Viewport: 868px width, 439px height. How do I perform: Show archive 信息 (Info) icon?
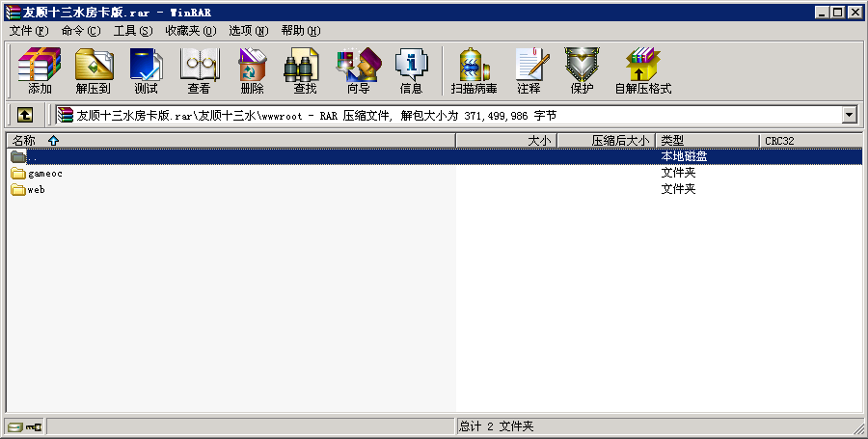[411, 70]
